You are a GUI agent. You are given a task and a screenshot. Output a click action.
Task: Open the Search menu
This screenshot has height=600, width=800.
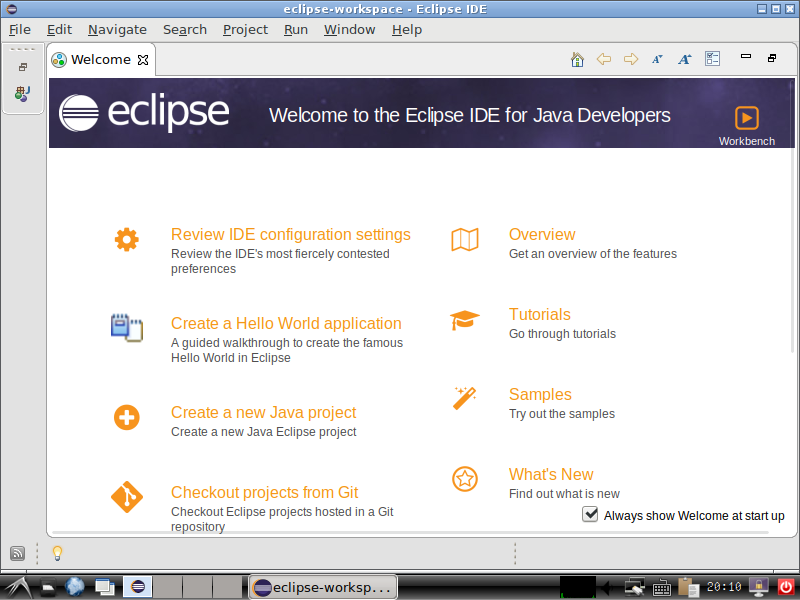(x=185, y=30)
